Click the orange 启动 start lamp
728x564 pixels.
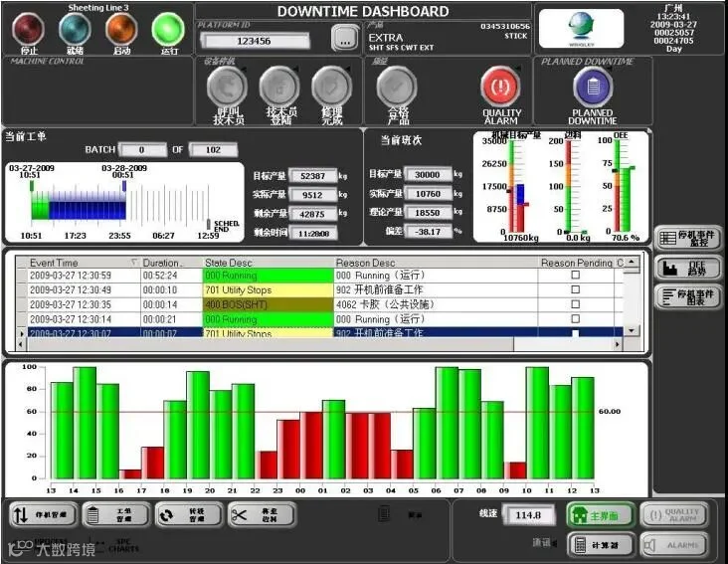(x=121, y=29)
